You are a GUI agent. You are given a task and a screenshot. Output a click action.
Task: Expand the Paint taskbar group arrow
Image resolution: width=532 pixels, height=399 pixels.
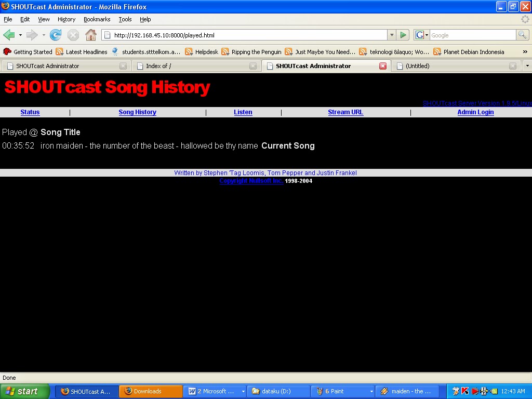tap(371, 391)
